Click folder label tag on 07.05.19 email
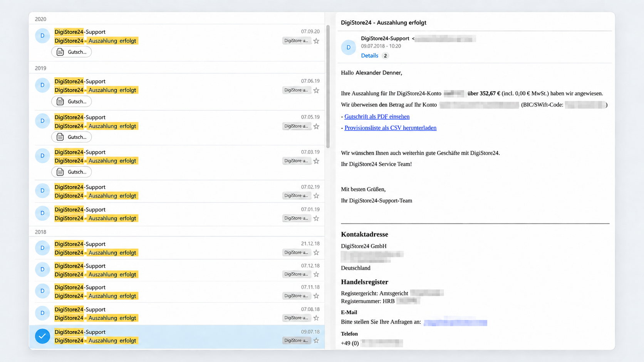 pyautogui.click(x=297, y=126)
